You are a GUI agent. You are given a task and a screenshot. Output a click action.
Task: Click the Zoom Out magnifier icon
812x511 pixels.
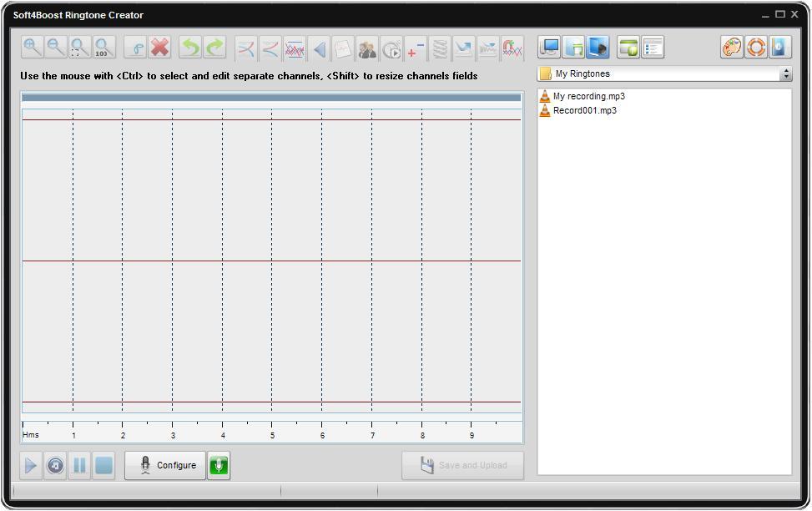56,48
